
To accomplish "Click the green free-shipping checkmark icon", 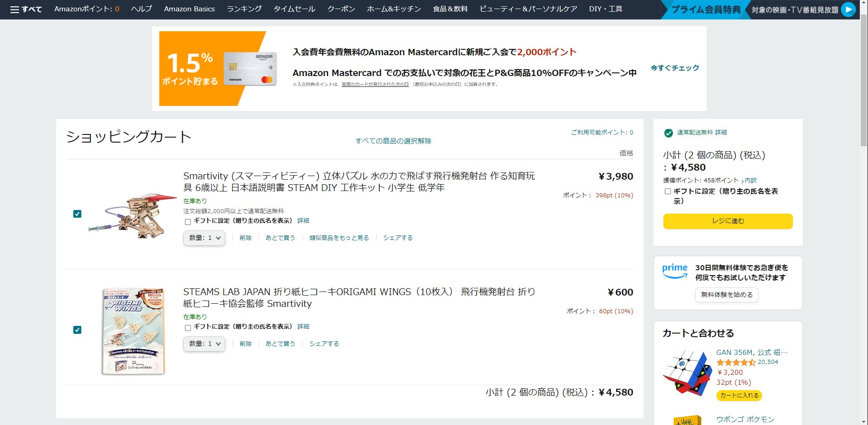I will (668, 133).
